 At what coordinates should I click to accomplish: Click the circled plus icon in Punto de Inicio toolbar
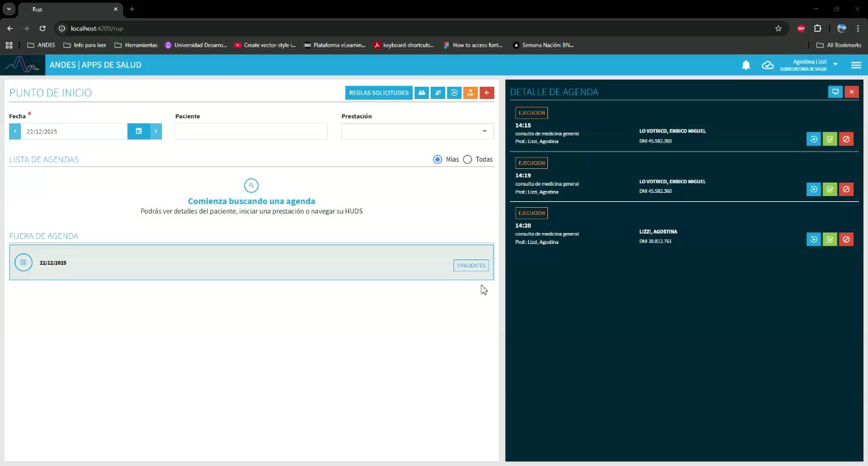[454, 93]
